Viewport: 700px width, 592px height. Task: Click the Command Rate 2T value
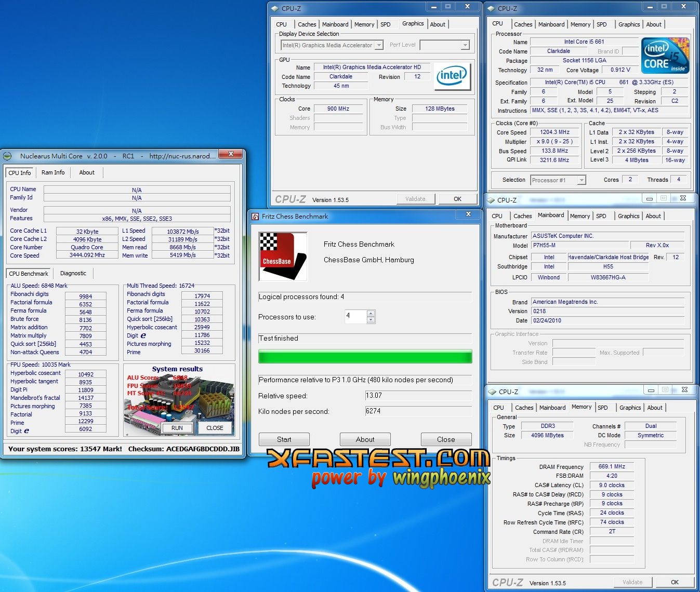coord(612,531)
